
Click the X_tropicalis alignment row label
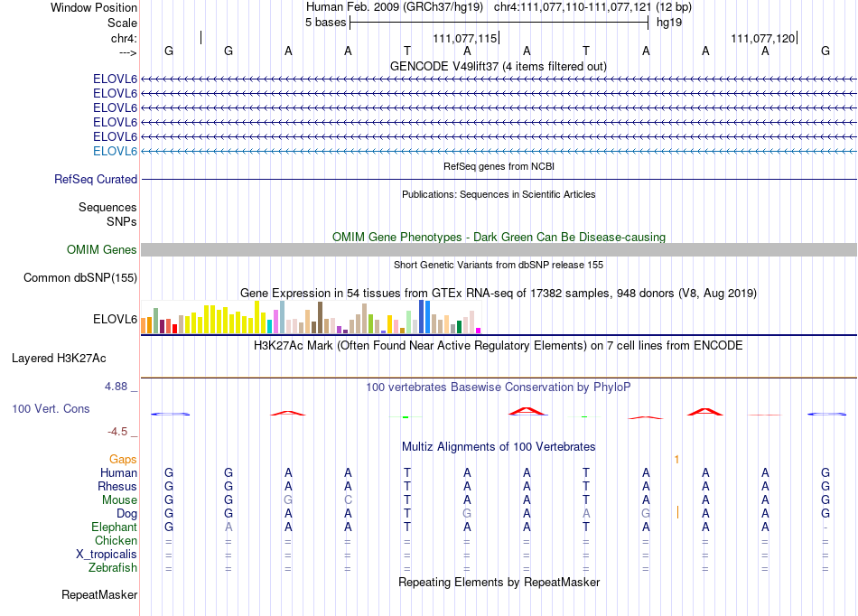(x=107, y=555)
